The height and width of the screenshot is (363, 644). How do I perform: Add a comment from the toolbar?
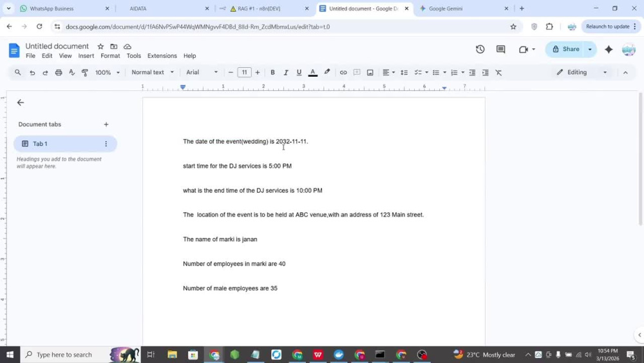click(x=357, y=72)
